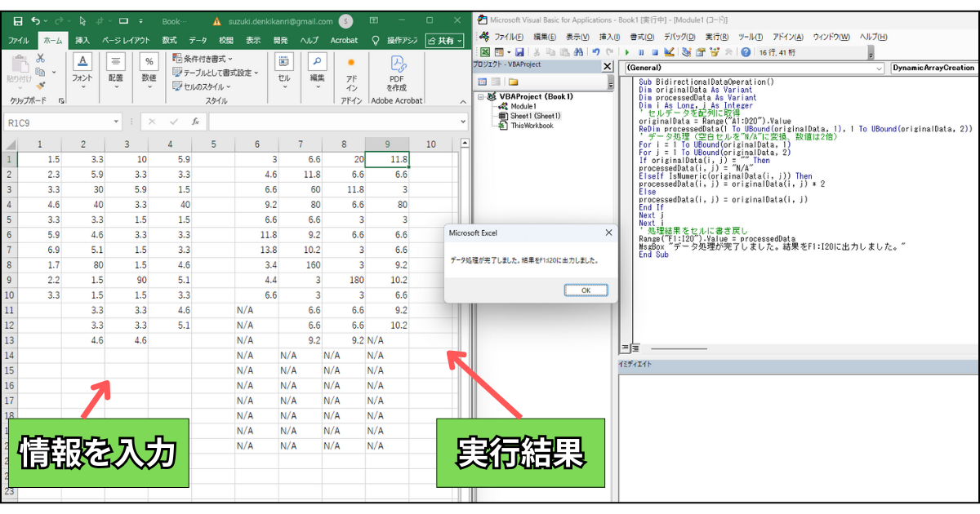Click PDFを作成 Adobe Acrobat button
The height and width of the screenshot is (514, 980).
397,73
